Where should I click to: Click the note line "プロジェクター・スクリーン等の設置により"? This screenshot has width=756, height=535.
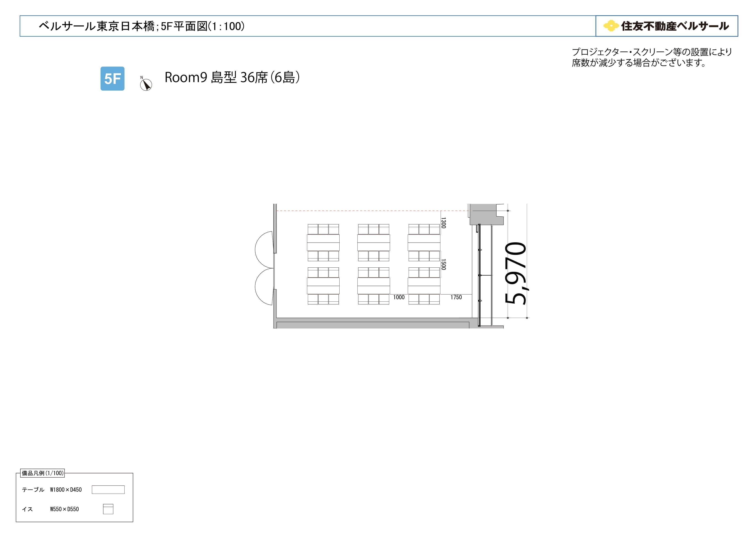pyautogui.click(x=652, y=52)
